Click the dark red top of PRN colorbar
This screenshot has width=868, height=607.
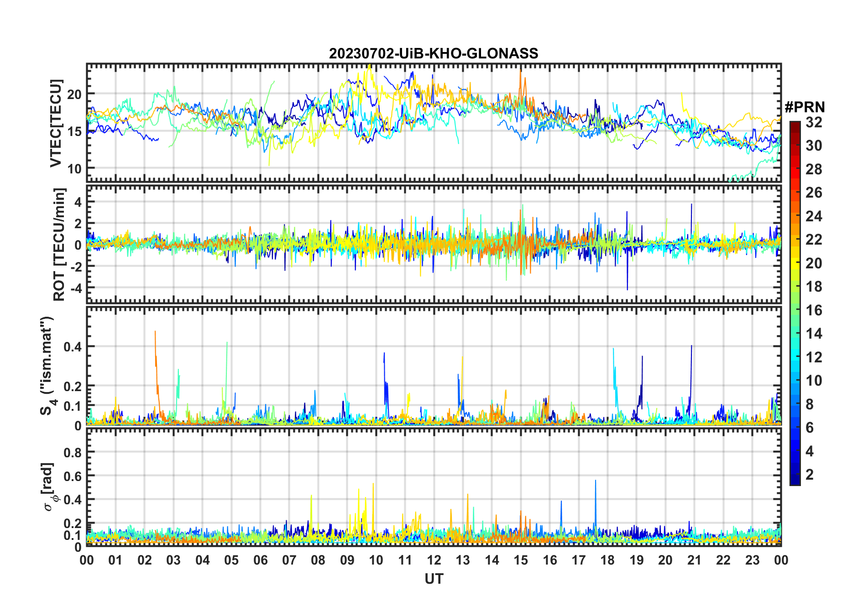tap(795, 125)
